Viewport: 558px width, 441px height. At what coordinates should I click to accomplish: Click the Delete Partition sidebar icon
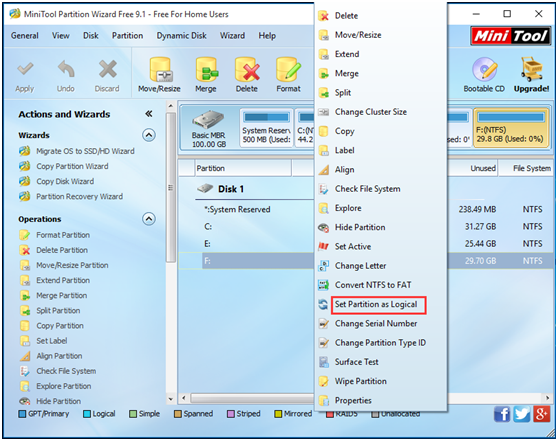(x=25, y=250)
